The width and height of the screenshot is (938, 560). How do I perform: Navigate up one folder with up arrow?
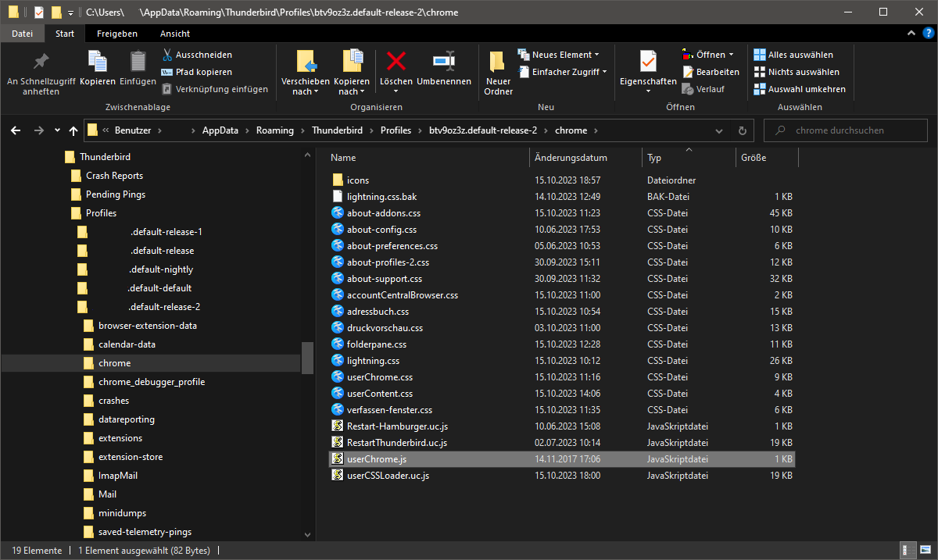(x=73, y=130)
